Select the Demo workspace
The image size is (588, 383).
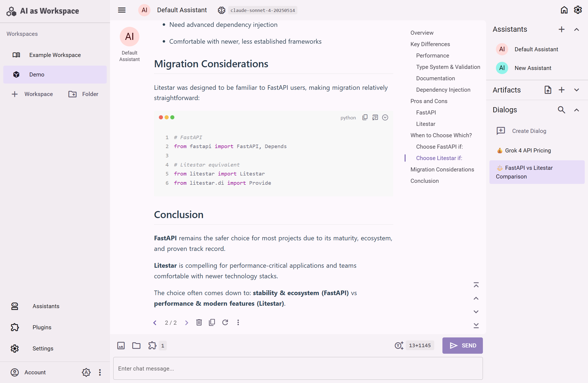pos(55,75)
